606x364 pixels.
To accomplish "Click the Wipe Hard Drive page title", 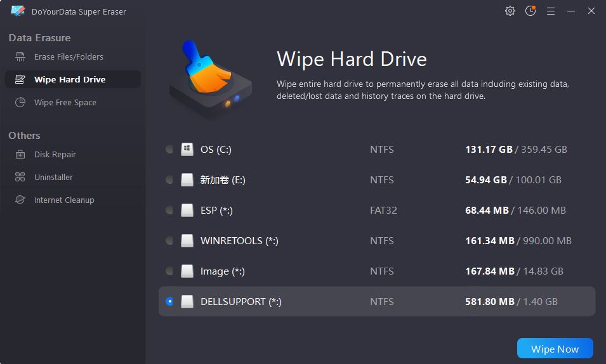I will 352,59.
